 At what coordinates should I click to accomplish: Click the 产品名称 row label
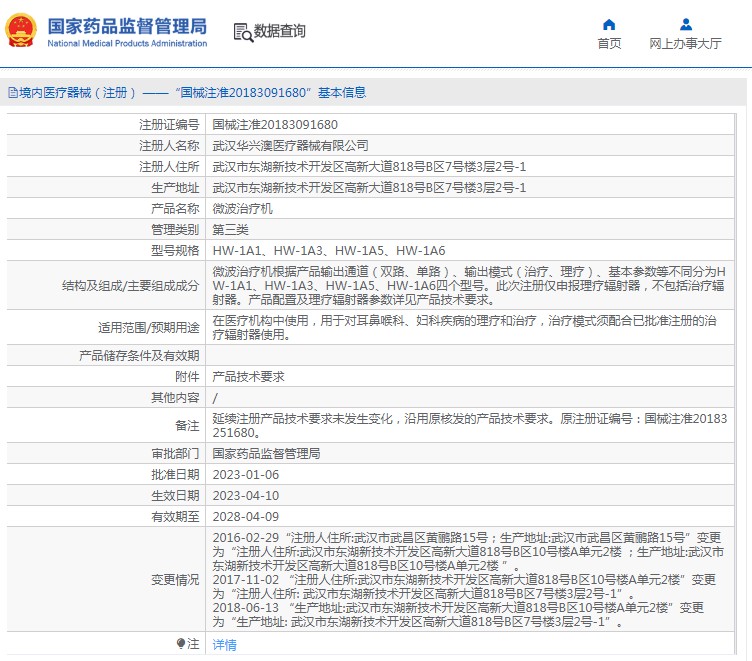tap(175, 209)
